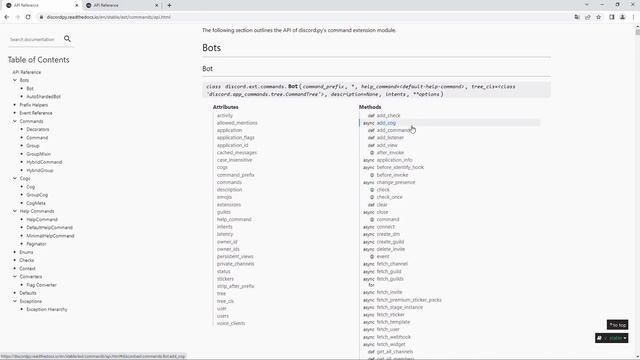The image size is (640, 360).
Task: Open Checks in table of contents
Action: click(27, 260)
